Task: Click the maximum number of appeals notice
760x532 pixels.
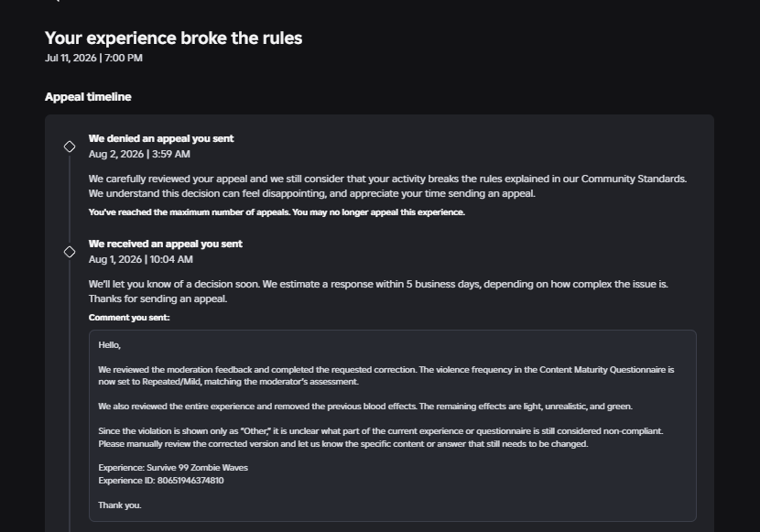Action: coord(277,212)
